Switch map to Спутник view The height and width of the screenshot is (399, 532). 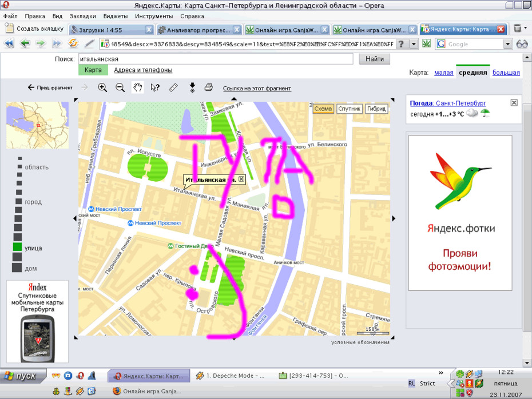tap(349, 109)
